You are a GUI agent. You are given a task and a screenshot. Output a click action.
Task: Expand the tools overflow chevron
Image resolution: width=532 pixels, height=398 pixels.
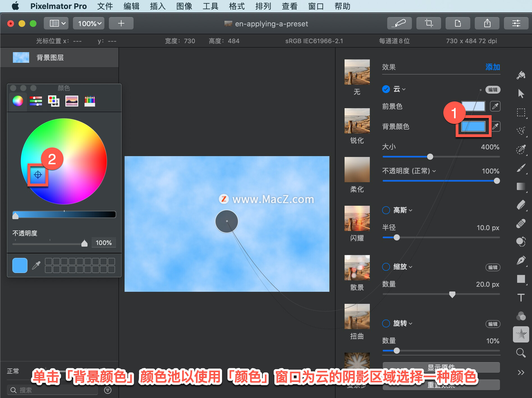click(521, 372)
